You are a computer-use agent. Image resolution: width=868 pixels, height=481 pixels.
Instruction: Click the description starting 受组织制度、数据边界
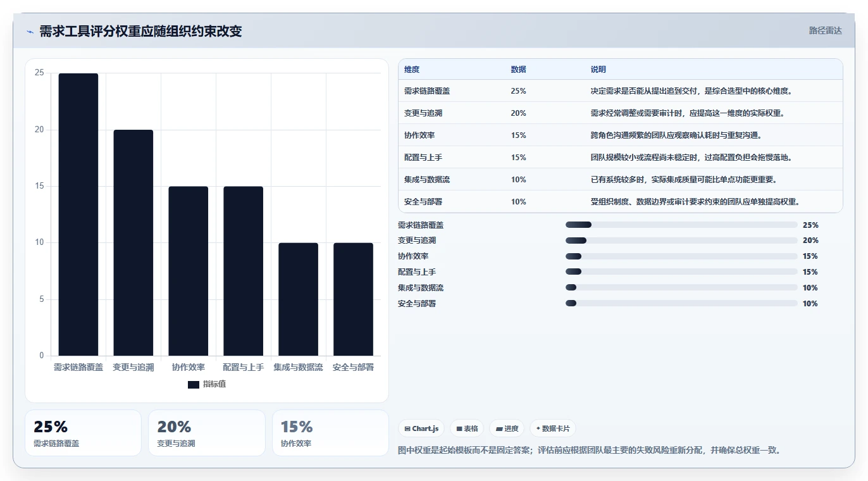[695, 202]
